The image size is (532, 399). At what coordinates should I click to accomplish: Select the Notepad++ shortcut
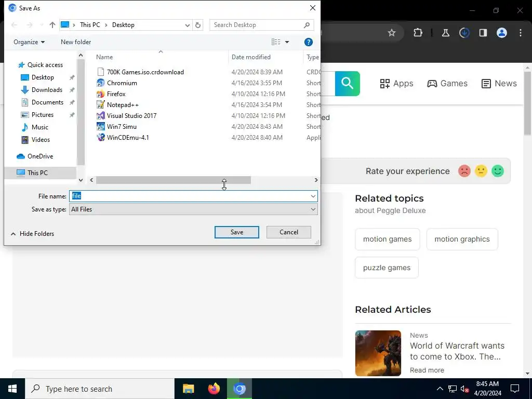pyautogui.click(x=123, y=104)
